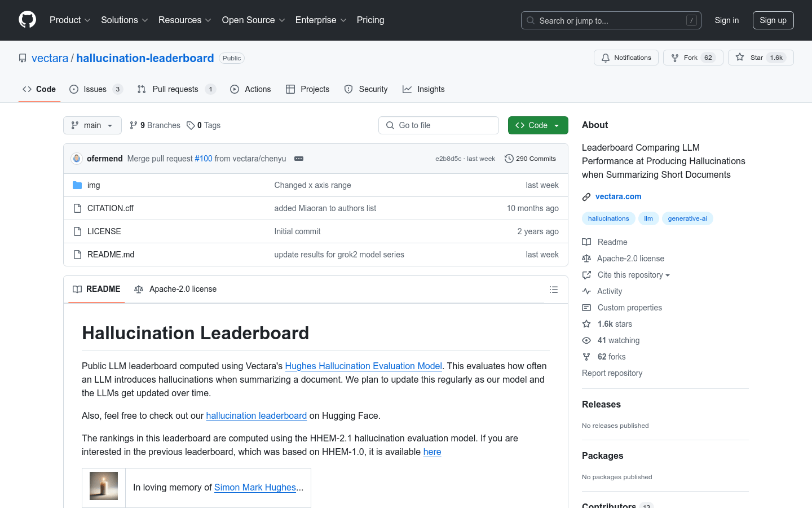Open the Pull requests tab
Screen dimensions: 812x508
tap(176, 89)
